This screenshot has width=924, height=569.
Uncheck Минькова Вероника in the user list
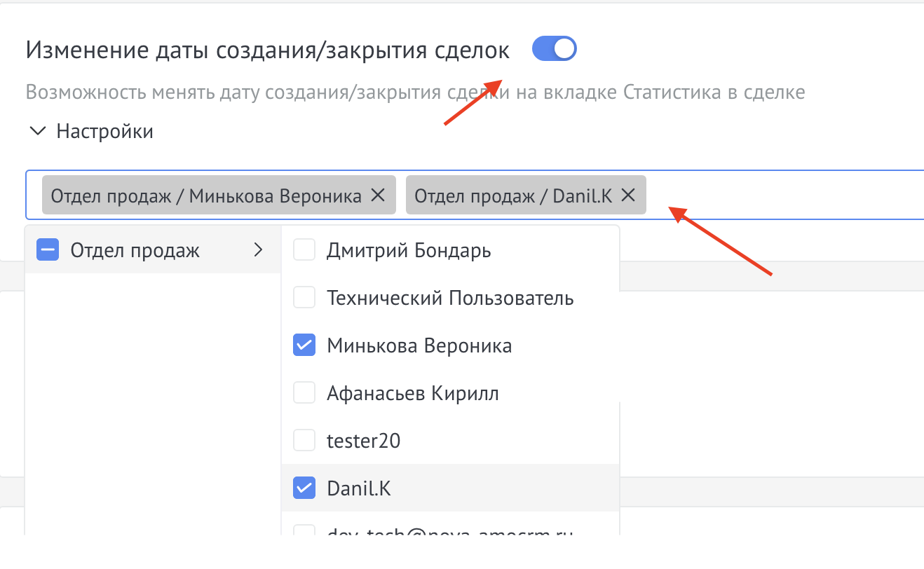pyautogui.click(x=304, y=345)
